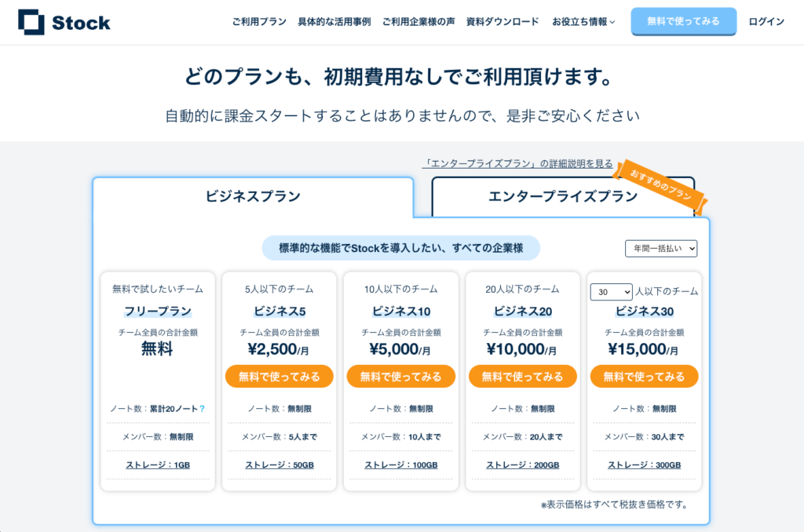The width and height of the screenshot is (804, 532).
Task: Click the 標準的な機能でStockを導入したい banner
Action: [x=401, y=249]
